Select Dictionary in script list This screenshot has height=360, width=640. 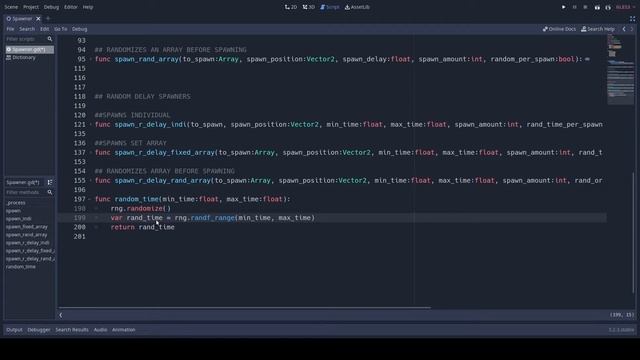pos(29,58)
